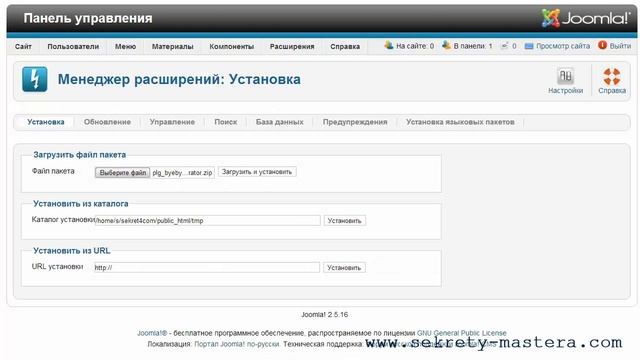Click the Загрузить файл пакета legend
Screen dimensions: 640x360
point(80,155)
